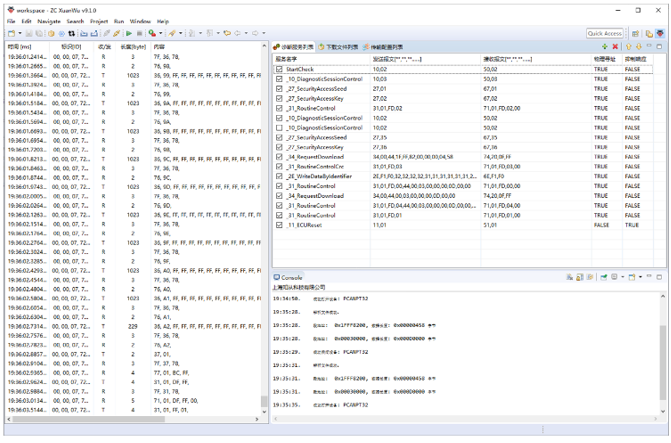Toggle checkbox for _31_RoutineControl 31,01,FD,02 row
Image resolution: width=671 pixels, height=443 pixels.
pyautogui.click(x=279, y=108)
